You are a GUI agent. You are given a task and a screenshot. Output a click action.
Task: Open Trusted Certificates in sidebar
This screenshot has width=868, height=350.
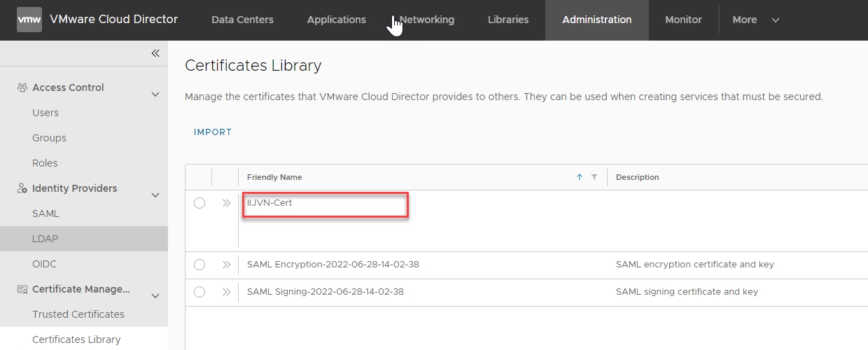78,314
